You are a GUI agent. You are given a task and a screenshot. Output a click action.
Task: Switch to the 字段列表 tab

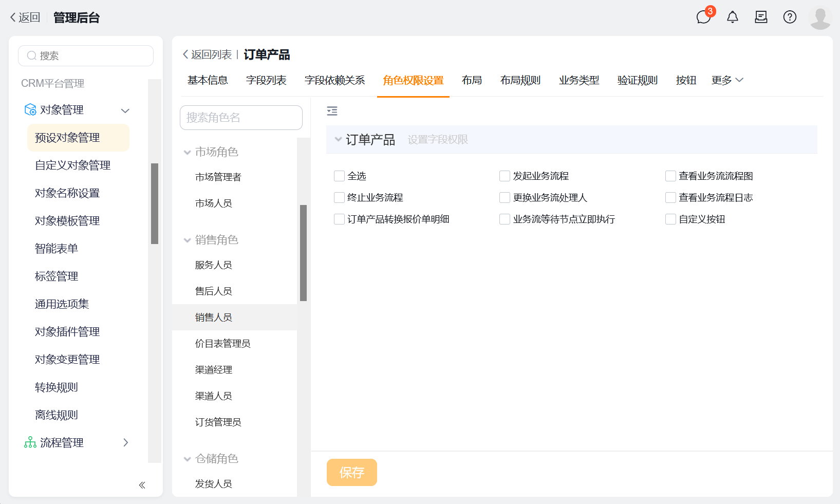[x=266, y=80]
